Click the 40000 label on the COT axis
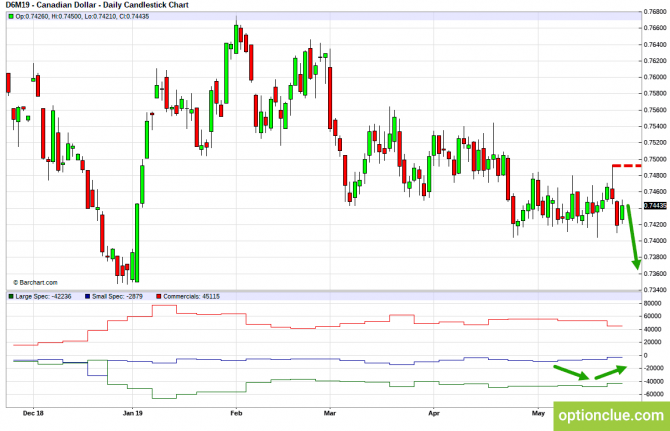Viewport: 670px width, 431px height. 652,329
